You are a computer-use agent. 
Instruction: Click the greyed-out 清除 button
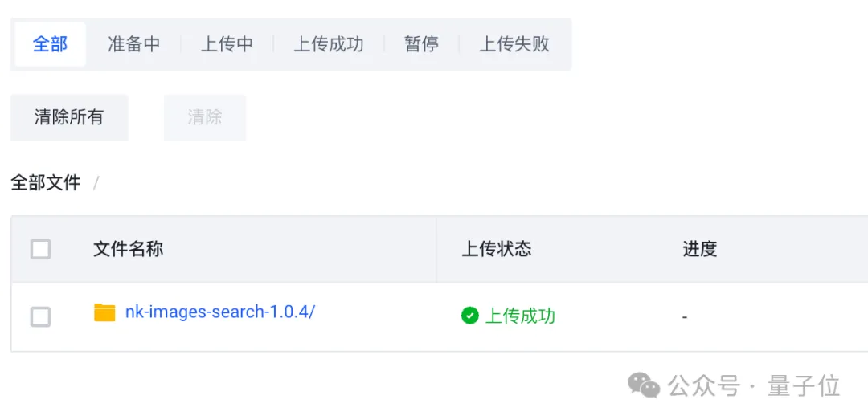(x=204, y=117)
